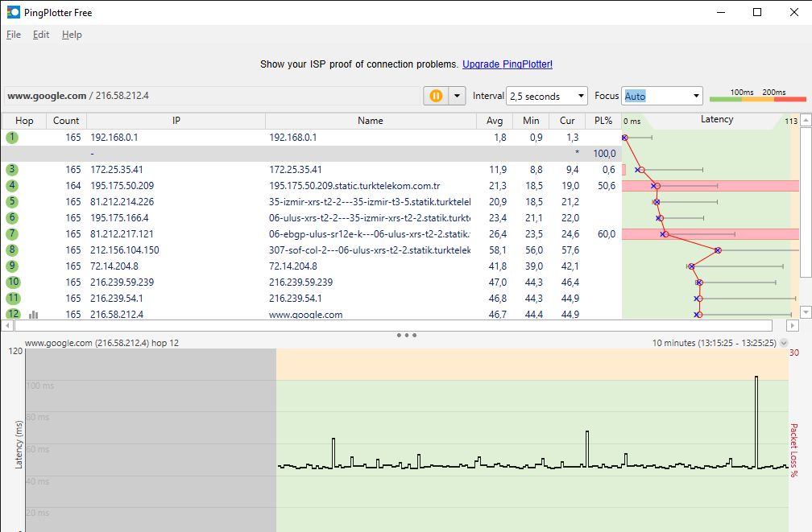Click the tallest latency spike in timeline graph

tap(756, 422)
